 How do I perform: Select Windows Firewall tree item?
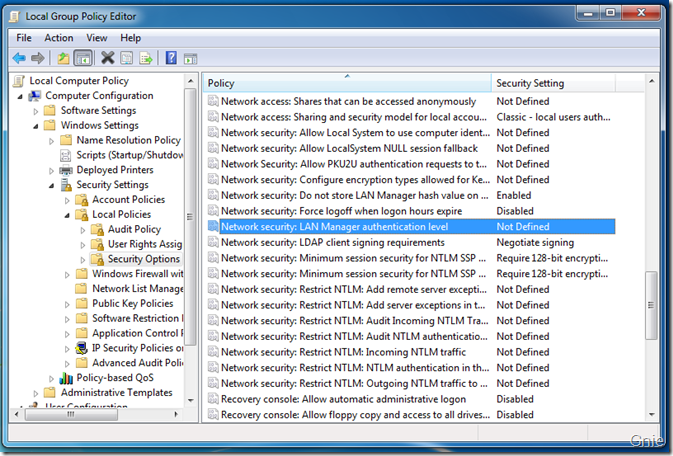pos(137,274)
